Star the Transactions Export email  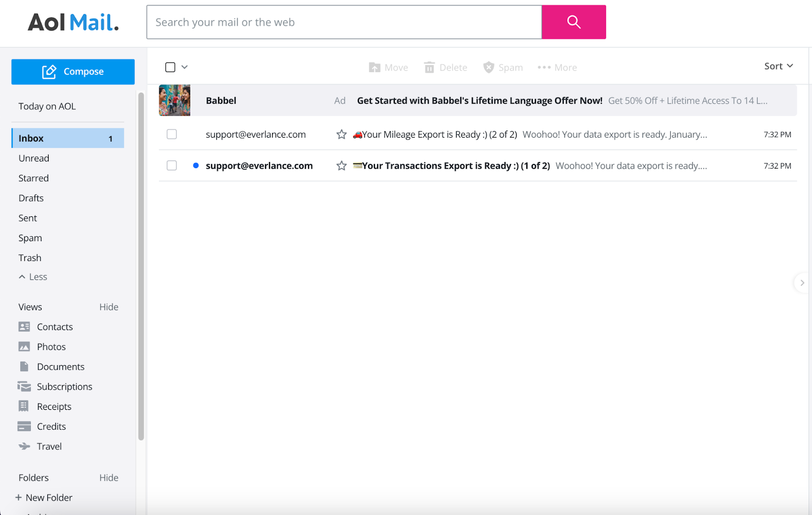[x=342, y=166]
